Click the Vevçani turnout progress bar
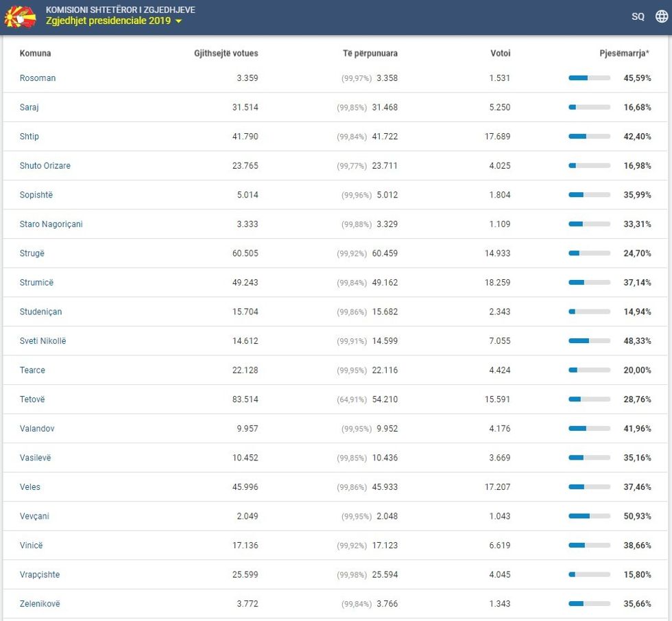672x621 pixels. pos(589,516)
